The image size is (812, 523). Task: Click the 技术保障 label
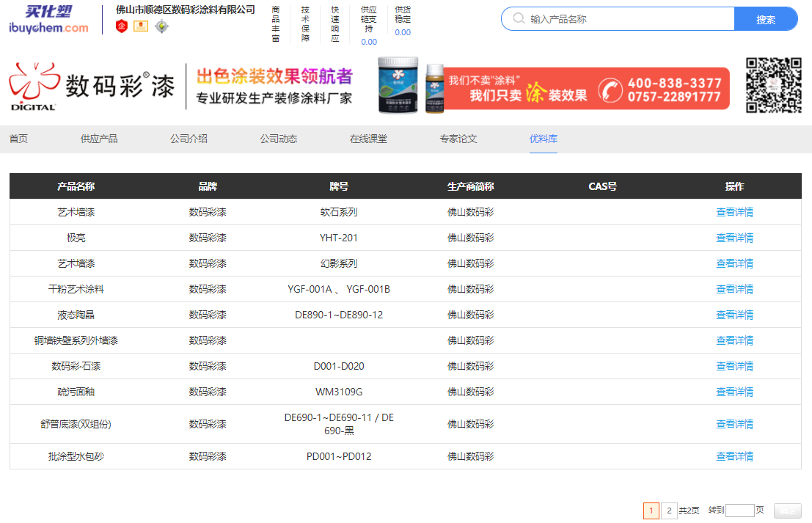pyautogui.click(x=306, y=23)
